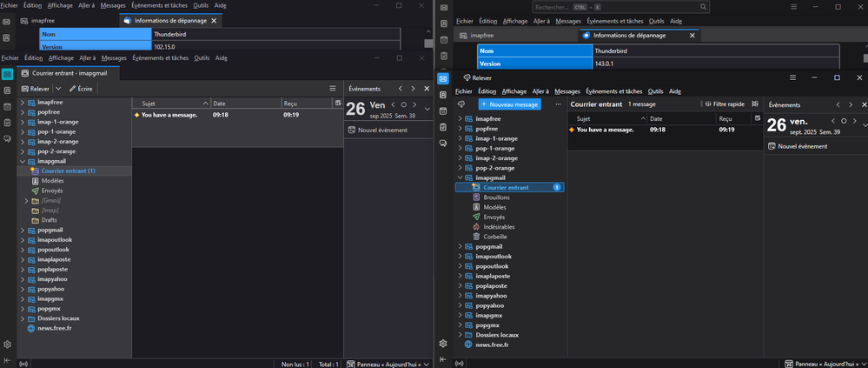This screenshot has width=868, height=368.
Task: Open message list display options beside Filtre rapide
Action: 757,104
